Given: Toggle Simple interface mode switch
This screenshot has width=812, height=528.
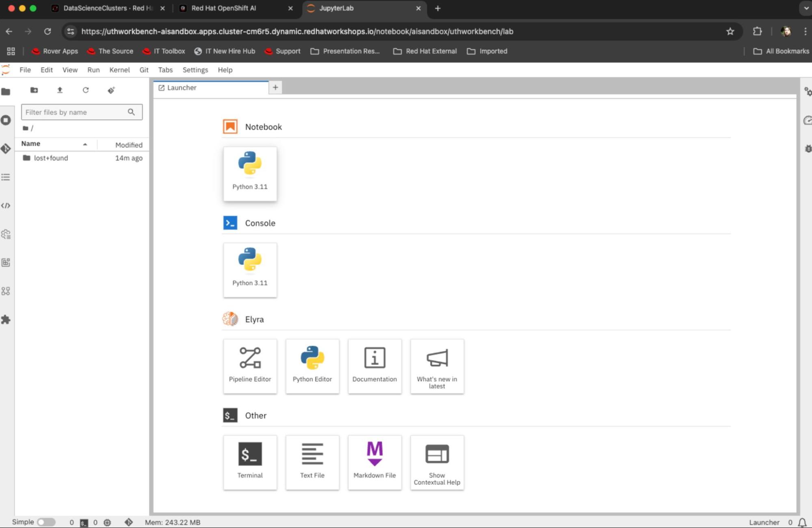Looking at the screenshot, I should point(46,522).
